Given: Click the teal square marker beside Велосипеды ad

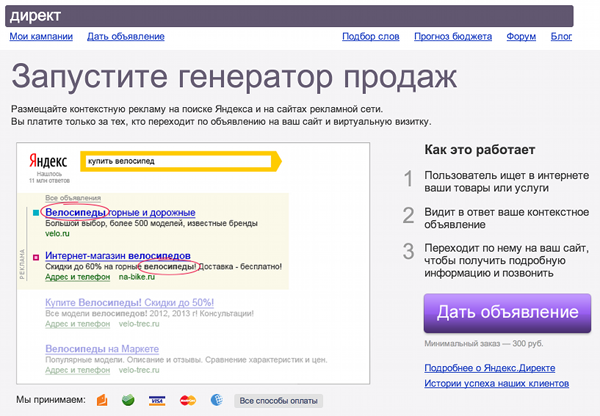Looking at the screenshot, I should click(x=36, y=213).
